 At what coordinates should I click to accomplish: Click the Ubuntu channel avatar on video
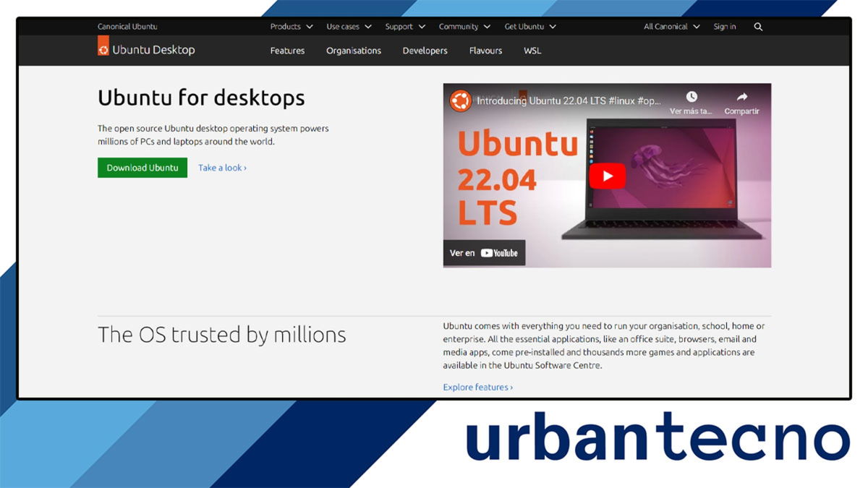click(x=460, y=100)
